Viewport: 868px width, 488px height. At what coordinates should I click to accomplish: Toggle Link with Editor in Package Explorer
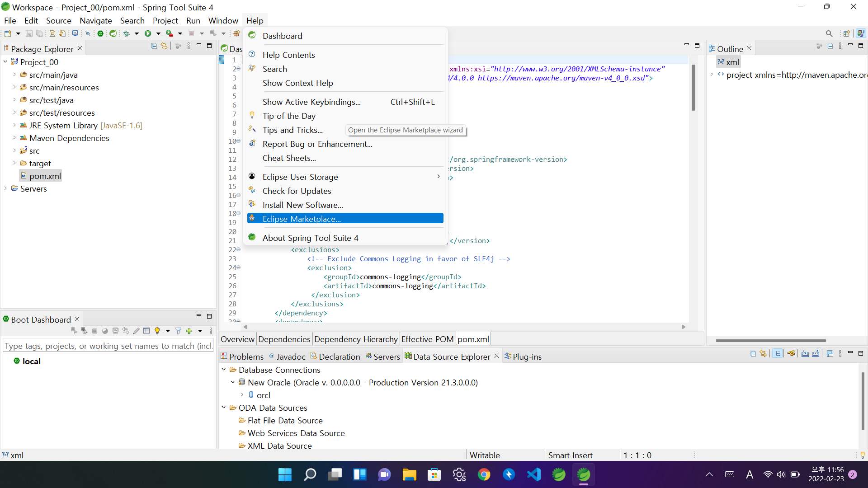point(164,46)
